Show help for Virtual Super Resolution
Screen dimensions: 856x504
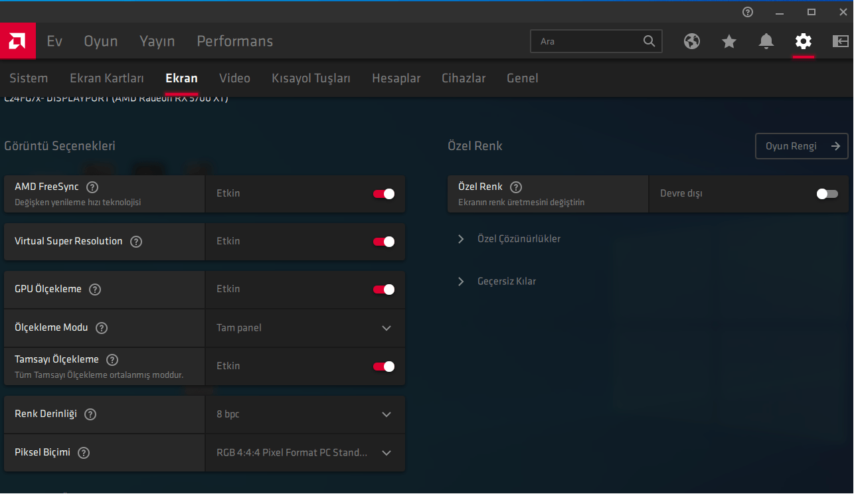click(136, 242)
